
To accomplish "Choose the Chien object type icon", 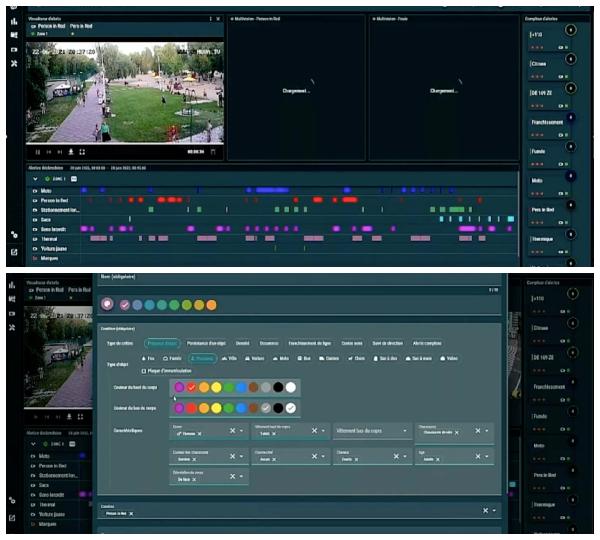I will pyautogui.click(x=357, y=357).
